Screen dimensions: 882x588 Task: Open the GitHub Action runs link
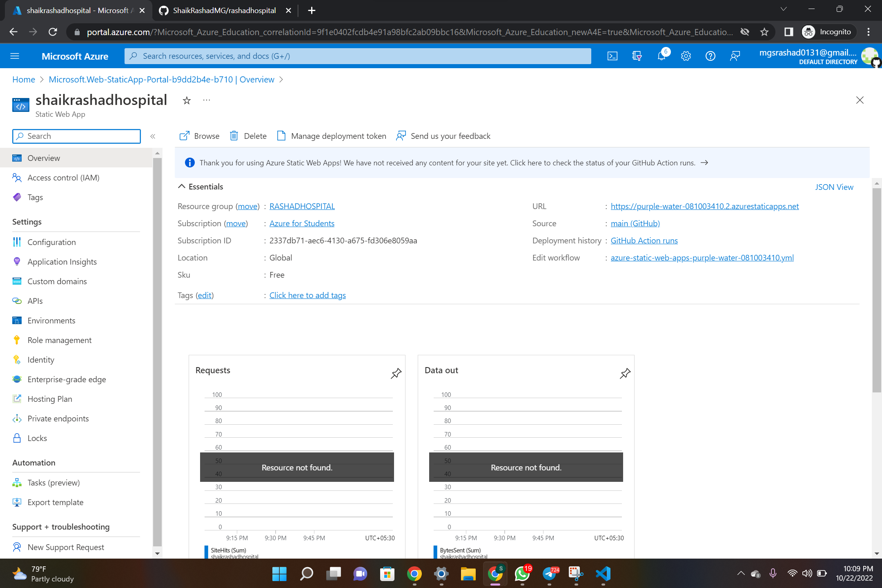pyautogui.click(x=644, y=241)
